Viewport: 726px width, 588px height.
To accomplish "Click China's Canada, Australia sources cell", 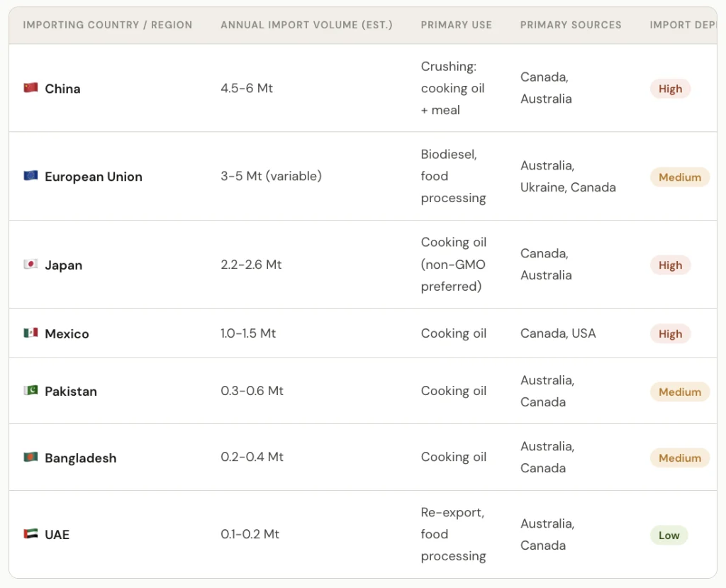I will [546, 87].
